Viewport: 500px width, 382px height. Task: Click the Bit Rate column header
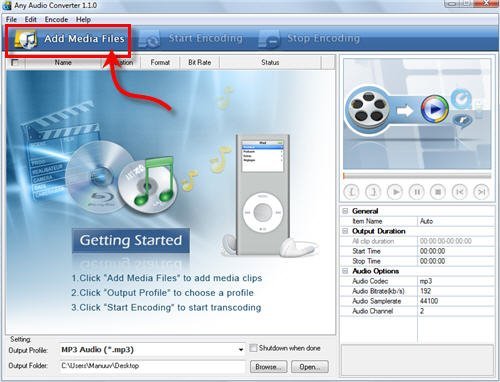click(x=199, y=62)
